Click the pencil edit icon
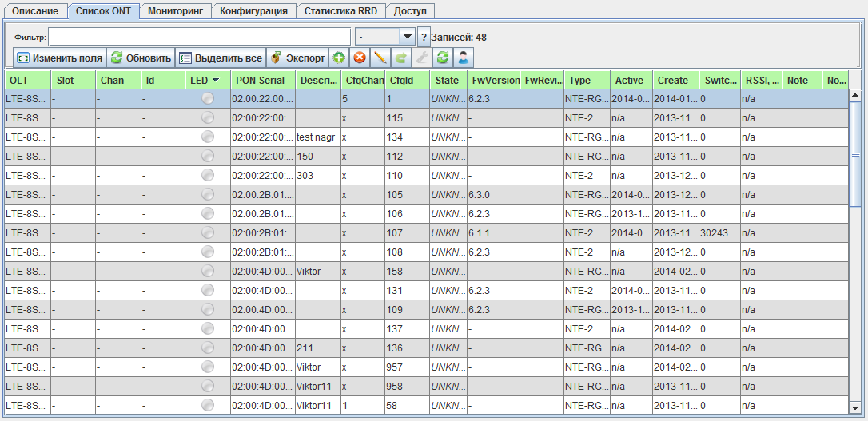Screen dimensions: 868x421 380,58
